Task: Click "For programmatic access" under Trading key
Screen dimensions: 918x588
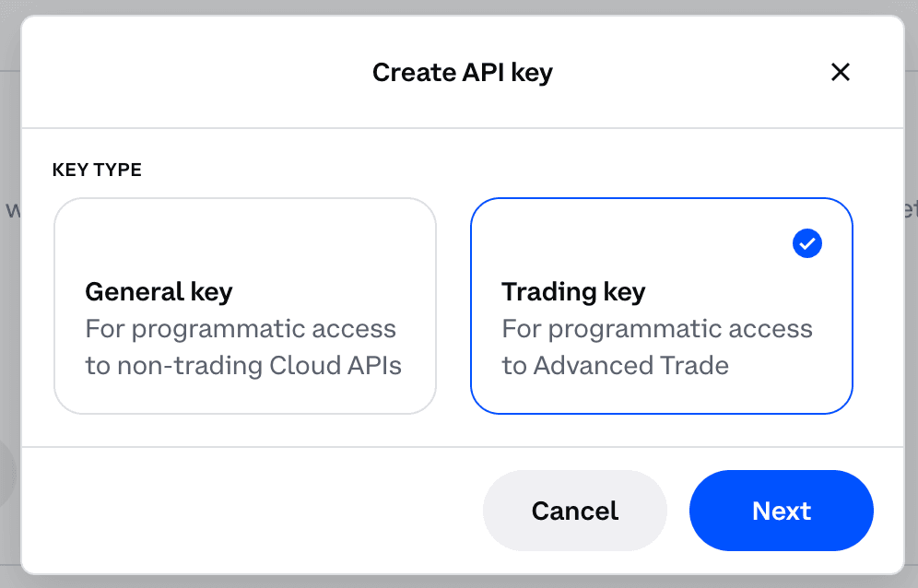Action: [657, 329]
